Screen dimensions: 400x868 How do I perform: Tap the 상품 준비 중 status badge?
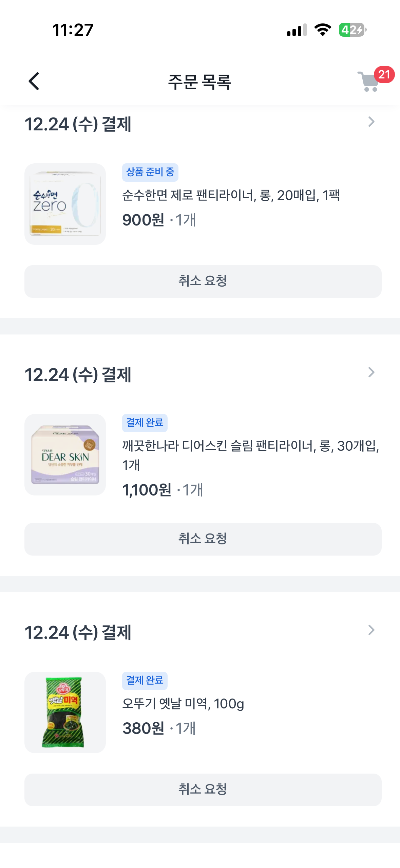coord(150,172)
